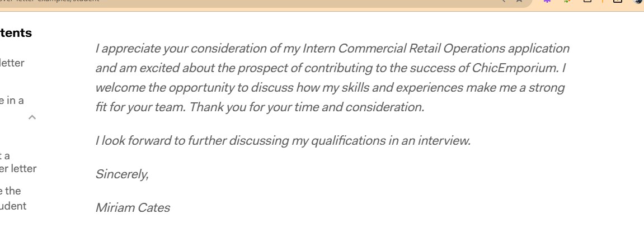Collapse the table of contents section chevron
644x242 pixels.
32,117
